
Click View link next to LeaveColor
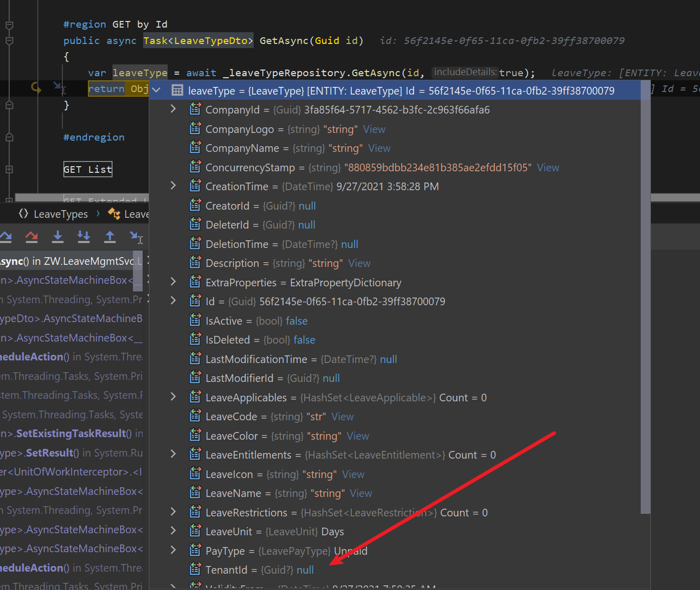pos(357,436)
